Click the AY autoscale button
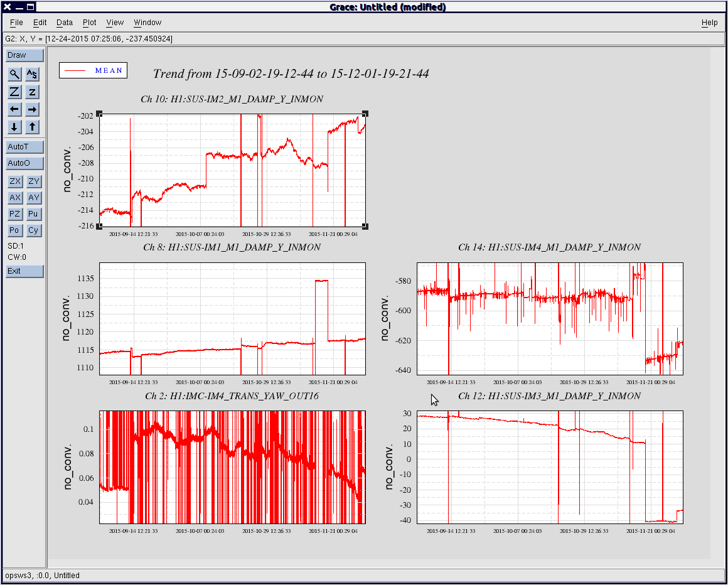Viewport: 728px width, 585px height. (33, 198)
